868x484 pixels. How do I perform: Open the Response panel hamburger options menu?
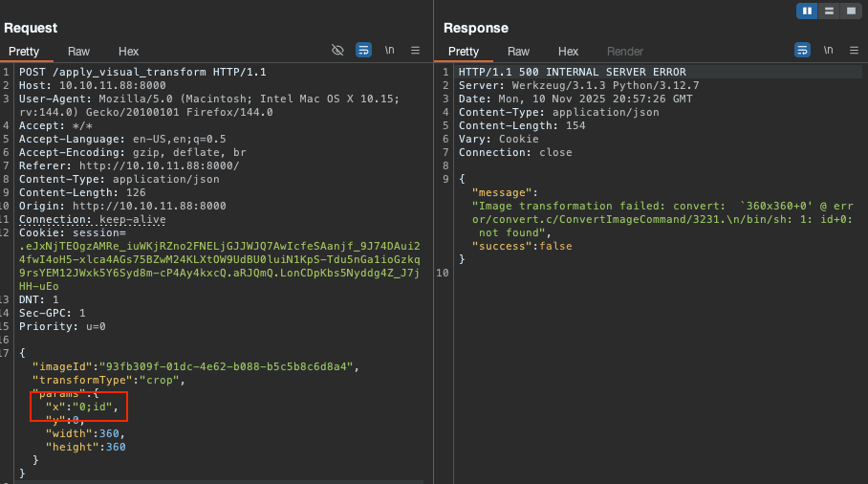tap(854, 50)
